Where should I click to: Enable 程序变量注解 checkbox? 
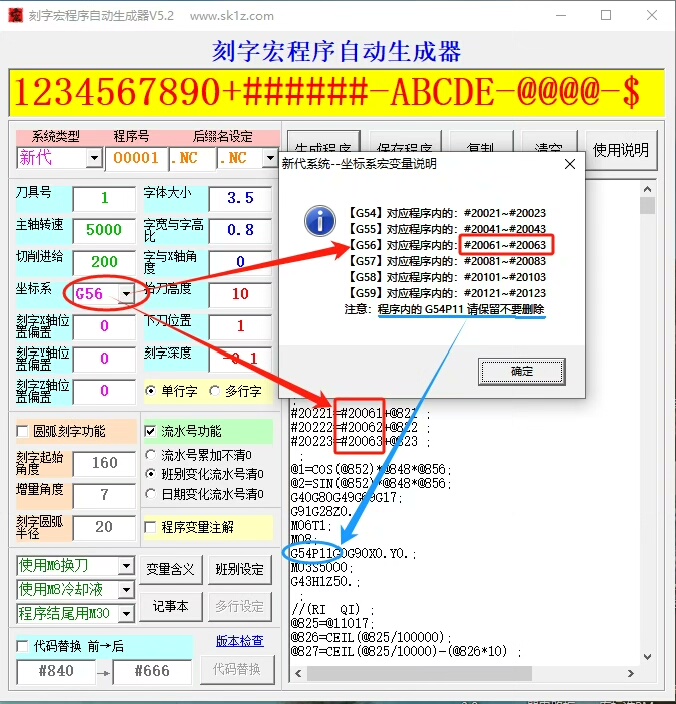[x=150, y=527]
